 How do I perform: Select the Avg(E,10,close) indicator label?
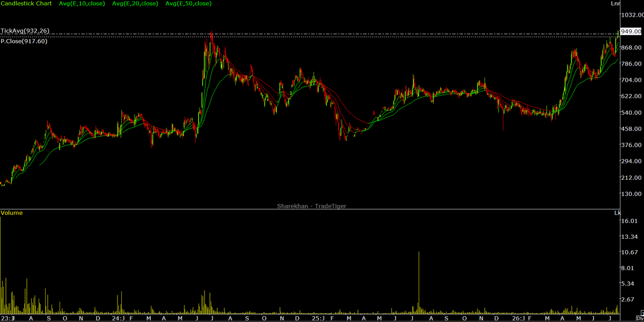coord(82,3)
